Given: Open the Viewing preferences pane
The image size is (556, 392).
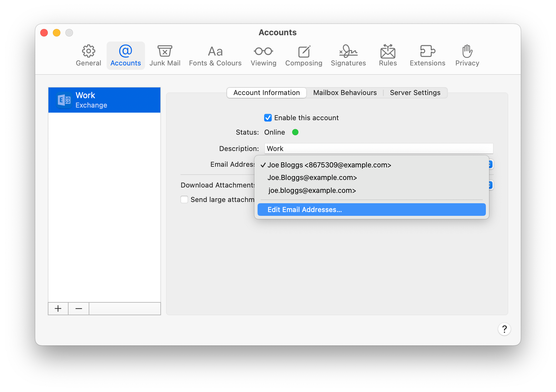Looking at the screenshot, I should click(263, 55).
